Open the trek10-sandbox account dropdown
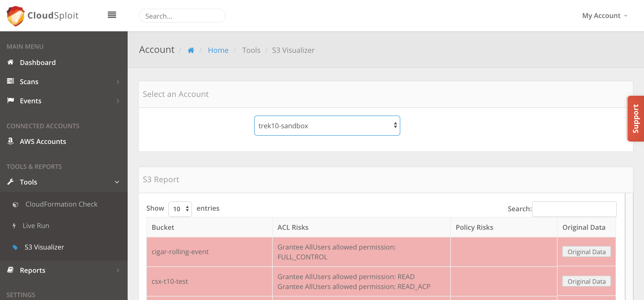 327,126
